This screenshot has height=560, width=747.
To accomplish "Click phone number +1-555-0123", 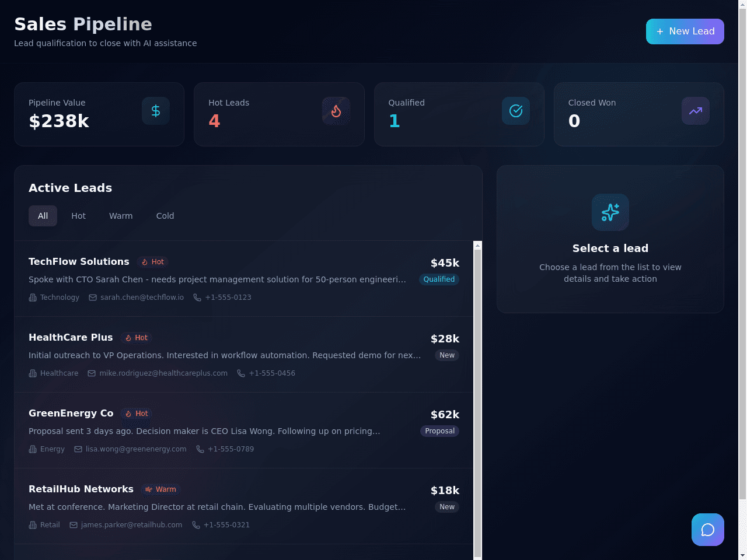I will [x=228, y=297].
